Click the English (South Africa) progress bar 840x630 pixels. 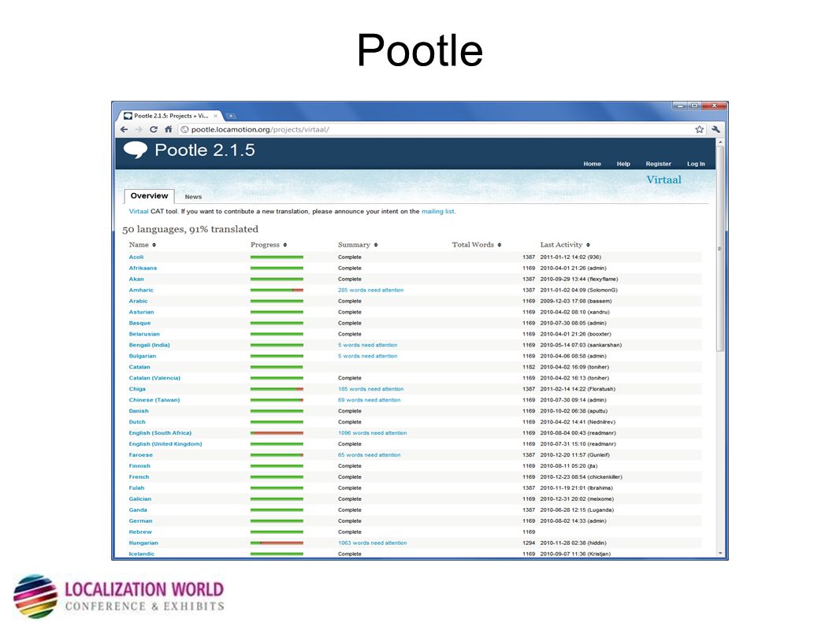(x=277, y=433)
